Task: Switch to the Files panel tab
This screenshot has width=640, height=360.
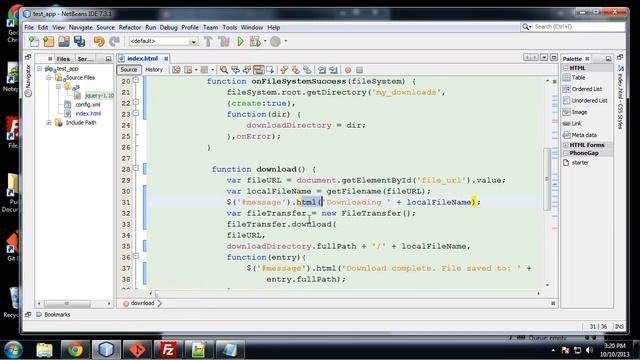Action: [63, 59]
